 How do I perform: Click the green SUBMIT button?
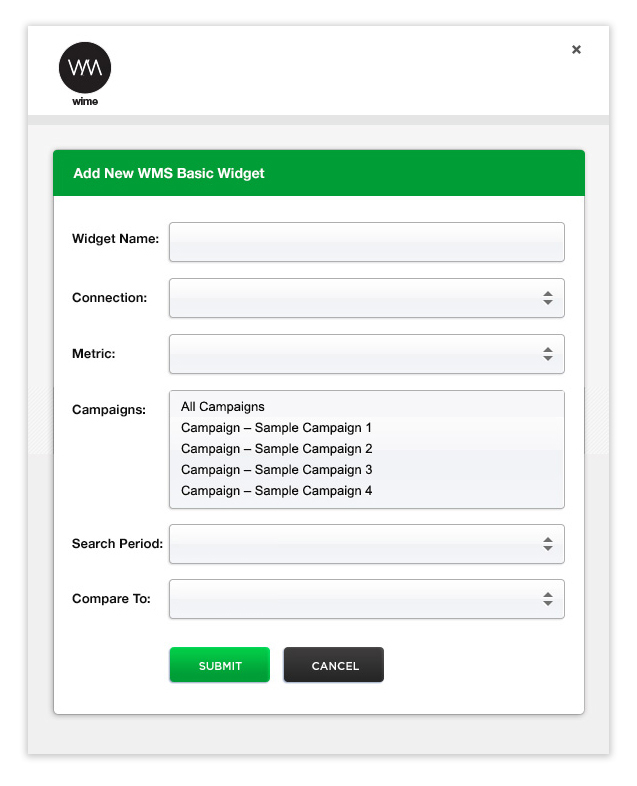pos(220,665)
